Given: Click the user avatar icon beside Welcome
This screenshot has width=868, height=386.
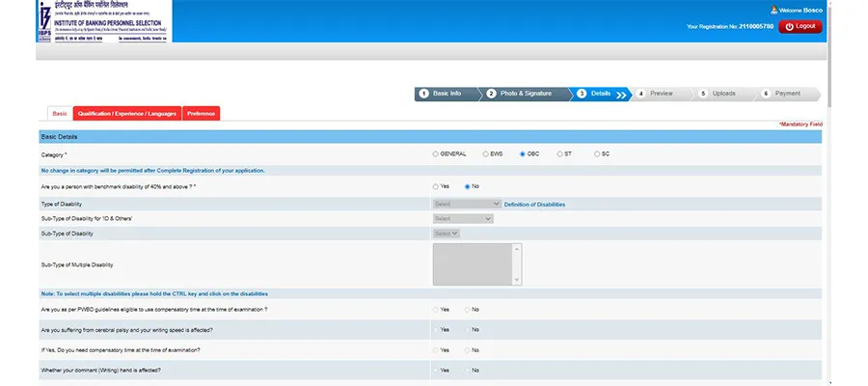Looking at the screenshot, I should pos(773,10).
